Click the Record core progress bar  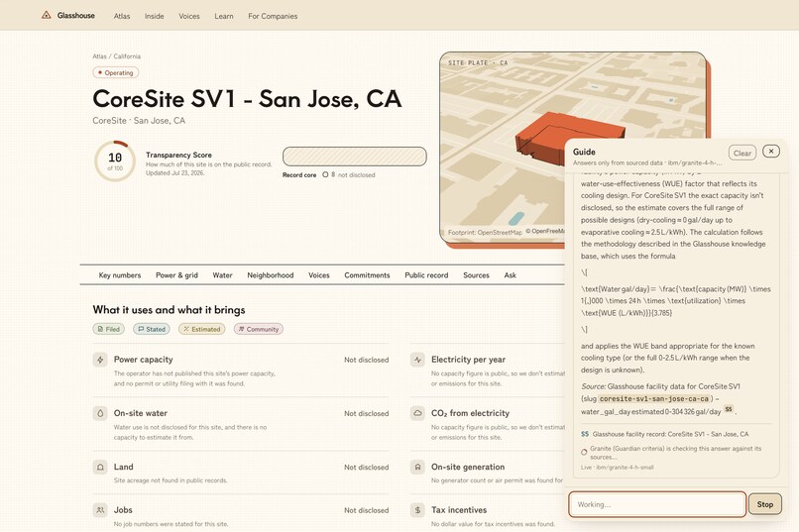pos(355,157)
